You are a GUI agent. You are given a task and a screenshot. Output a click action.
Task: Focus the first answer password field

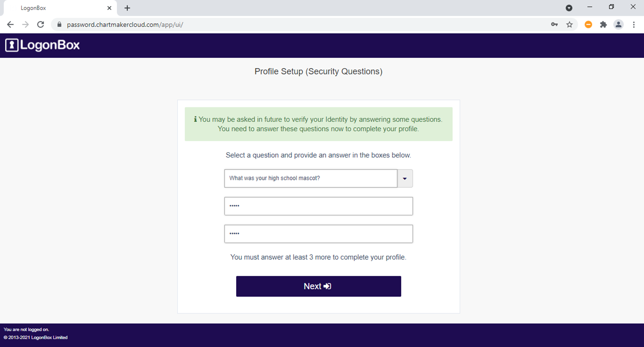click(318, 206)
